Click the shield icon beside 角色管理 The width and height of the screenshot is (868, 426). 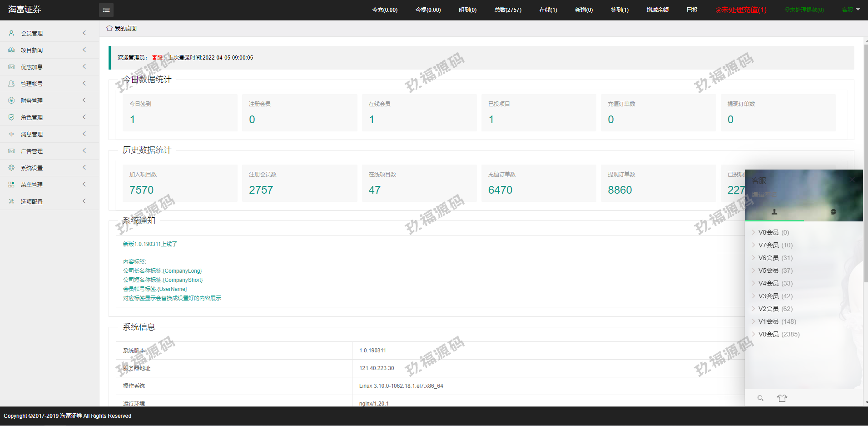11,117
